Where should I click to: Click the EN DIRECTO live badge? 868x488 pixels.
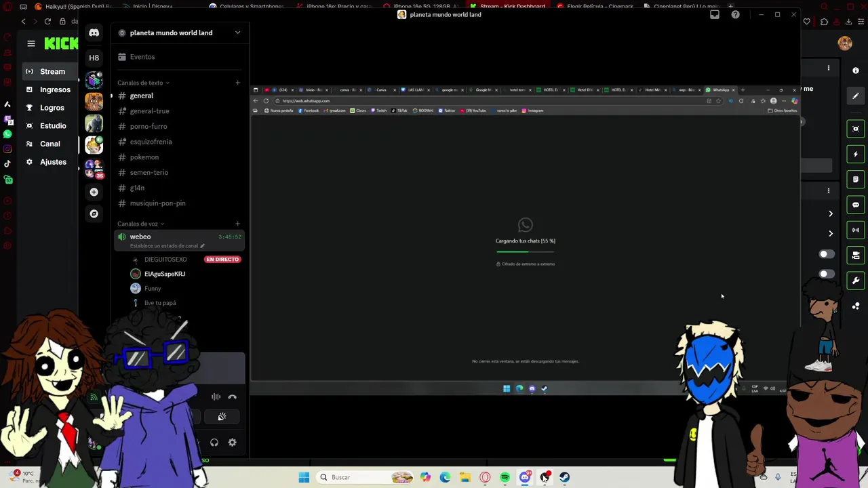click(222, 260)
